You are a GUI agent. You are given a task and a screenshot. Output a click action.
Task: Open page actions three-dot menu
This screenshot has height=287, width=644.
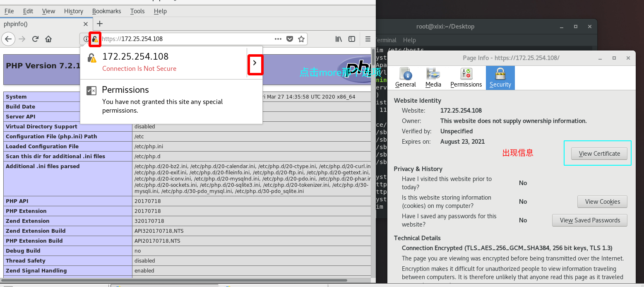point(278,39)
